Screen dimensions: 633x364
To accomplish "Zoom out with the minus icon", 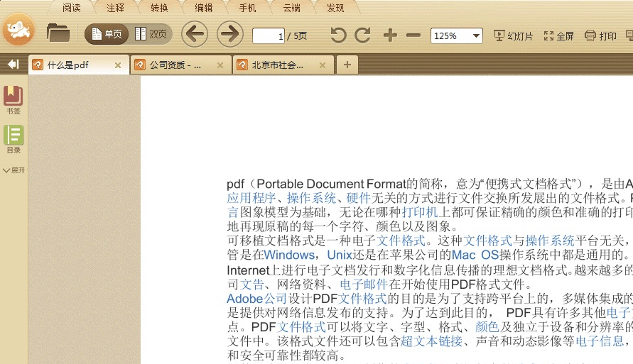I will [x=413, y=35].
